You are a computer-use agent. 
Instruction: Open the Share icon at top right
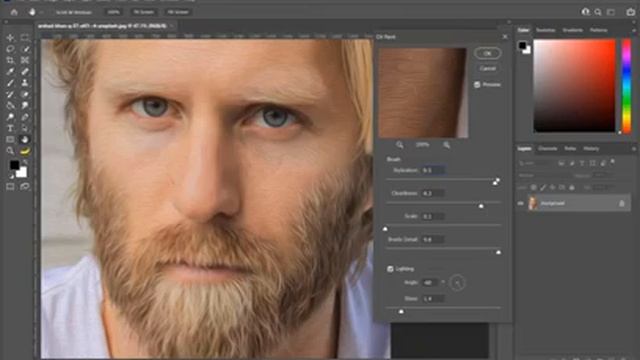pyautogui.click(x=631, y=12)
